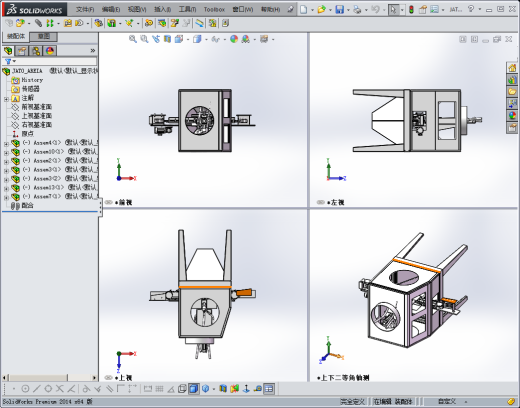Expand the Select tool dropdown arrow
This screenshot has width=520, height=408.
[x=402, y=10]
